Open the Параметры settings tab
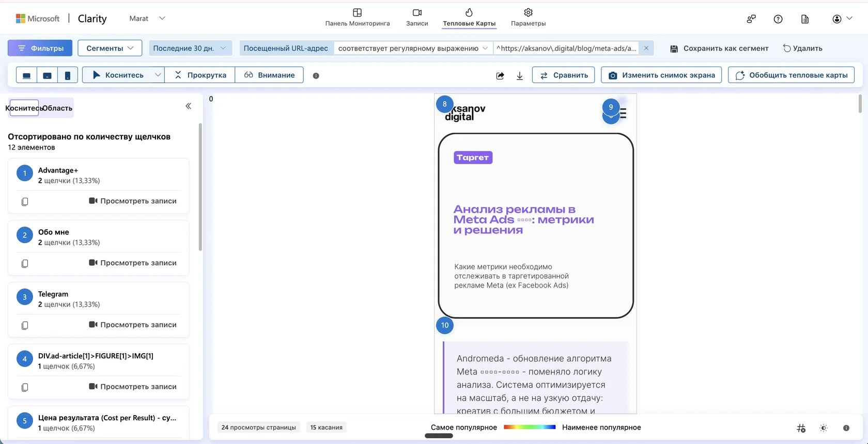 tap(528, 17)
